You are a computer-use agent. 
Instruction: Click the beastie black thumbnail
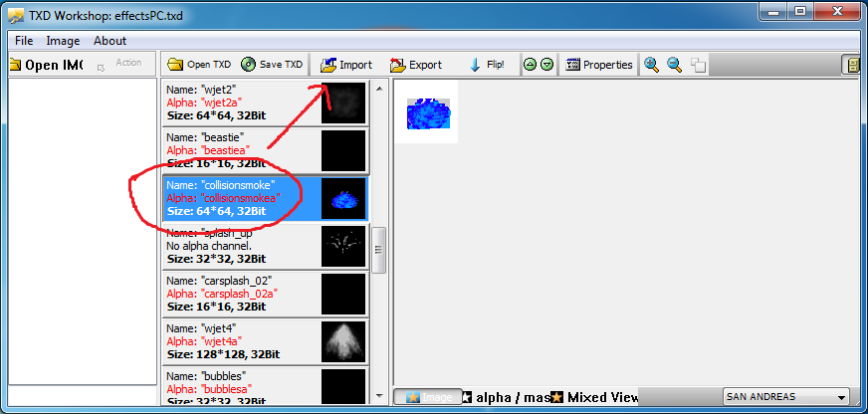coord(343,150)
